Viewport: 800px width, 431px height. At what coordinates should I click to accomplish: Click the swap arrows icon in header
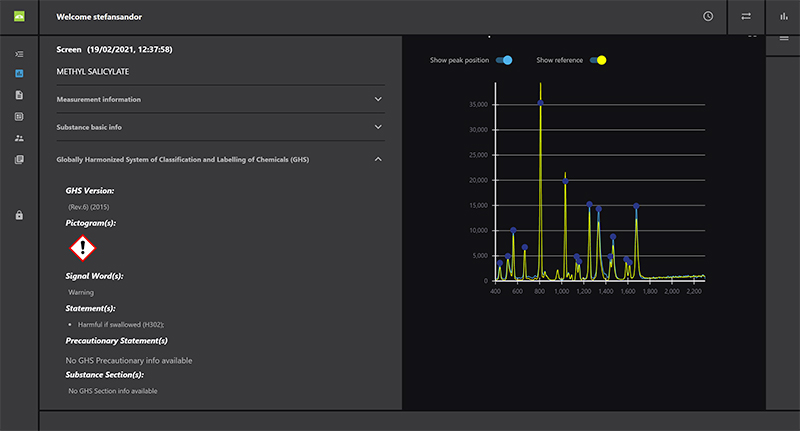[745, 17]
